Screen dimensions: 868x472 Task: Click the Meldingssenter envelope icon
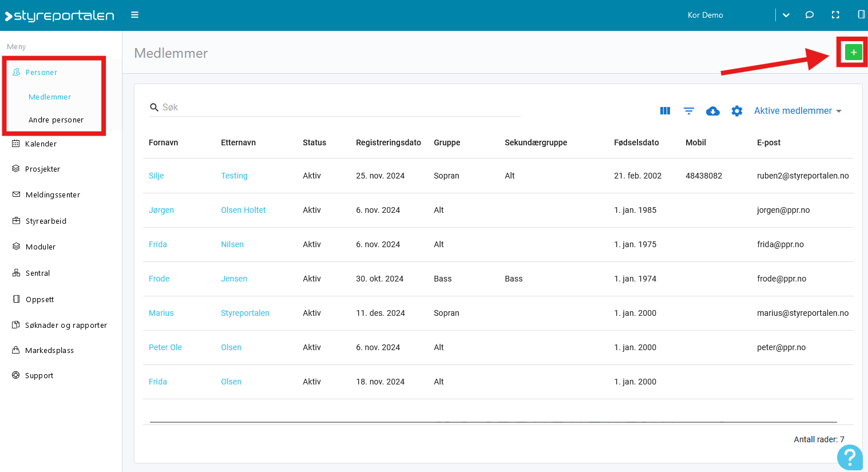click(16, 195)
